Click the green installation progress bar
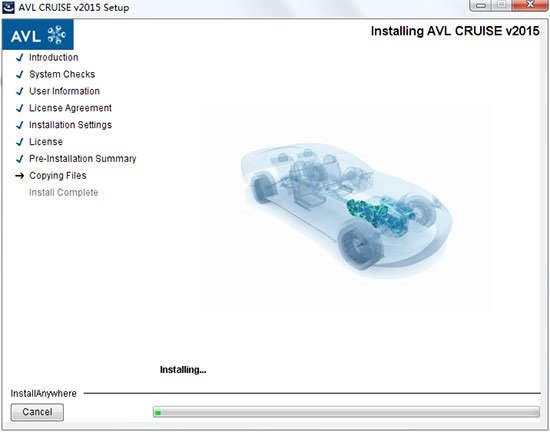 coord(346,412)
